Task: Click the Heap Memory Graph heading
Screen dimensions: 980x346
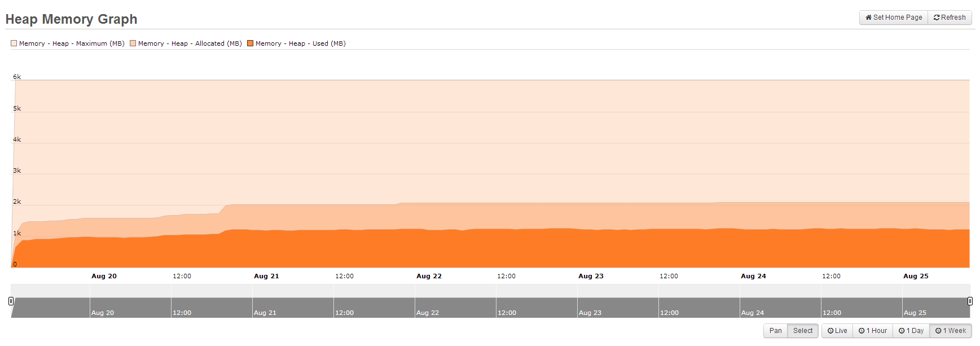Action: [72, 19]
